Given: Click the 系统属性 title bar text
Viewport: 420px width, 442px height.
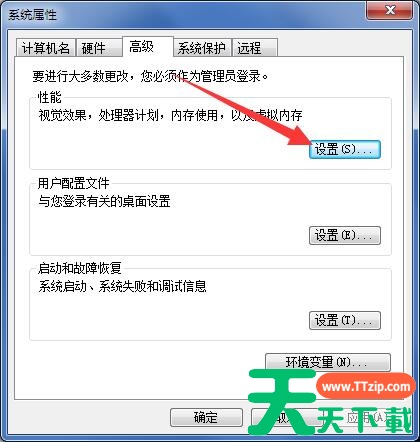Looking at the screenshot, I should (32, 15).
